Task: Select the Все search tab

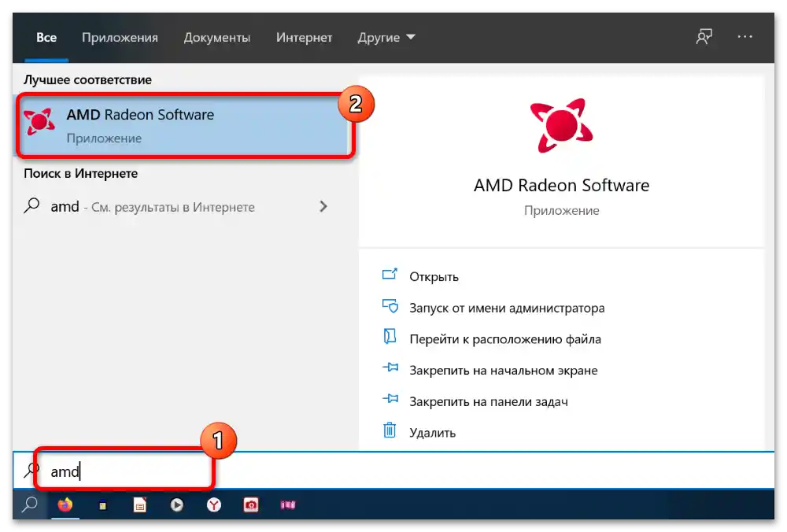Action: (46, 38)
